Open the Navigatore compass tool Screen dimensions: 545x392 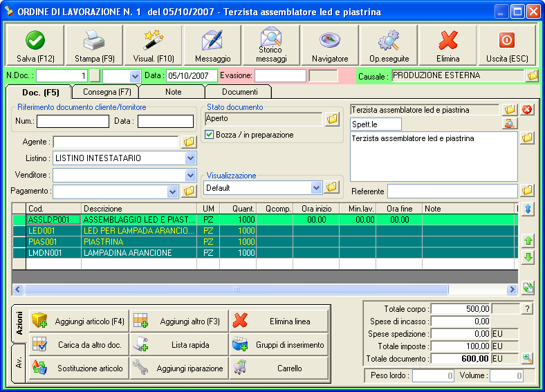pyautogui.click(x=330, y=46)
